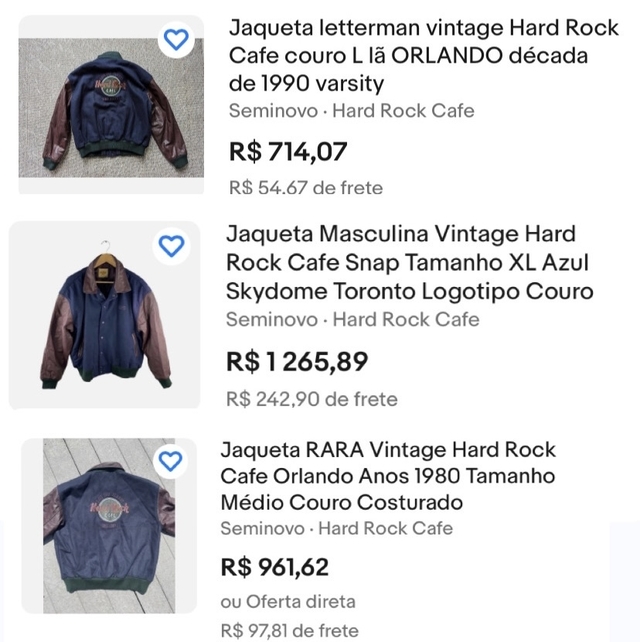
Task: Favorite the RARA 1980s Orlando jacket
Action: 171,461
